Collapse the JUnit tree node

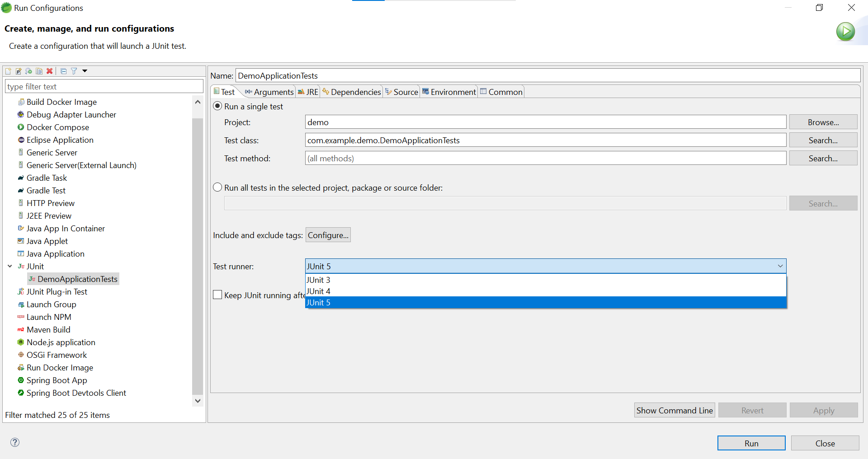(x=10, y=266)
